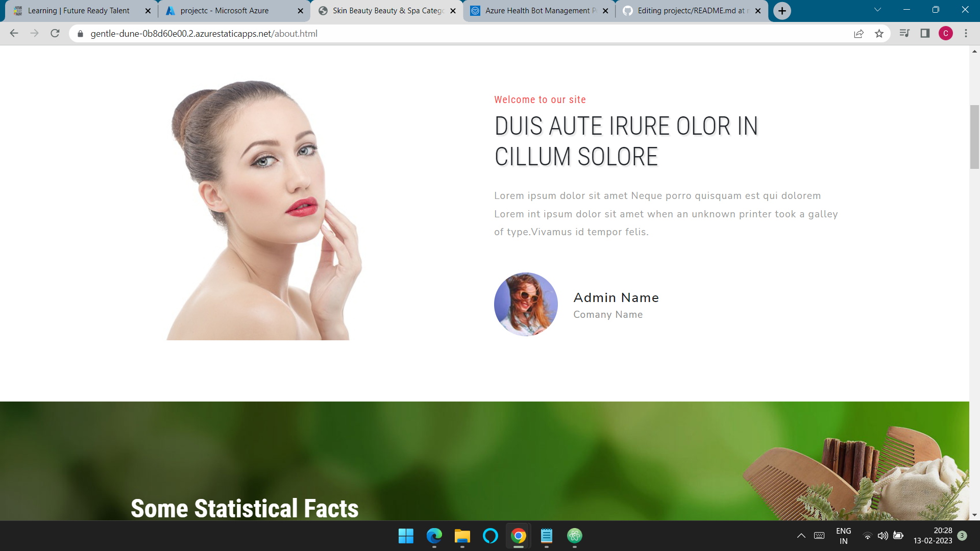
Task: Expand the tab search dropdown
Action: (877, 10)
